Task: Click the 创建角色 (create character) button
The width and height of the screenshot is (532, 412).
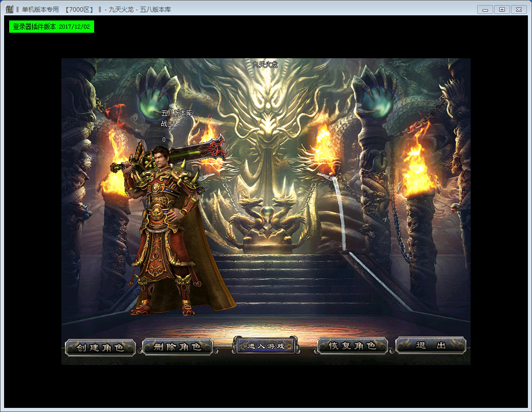Action: pos(100,348)
